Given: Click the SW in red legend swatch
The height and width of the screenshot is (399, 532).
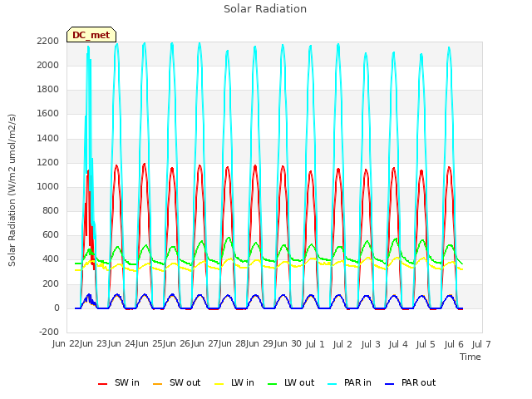Looking at the screenshot, I should 102,384.
